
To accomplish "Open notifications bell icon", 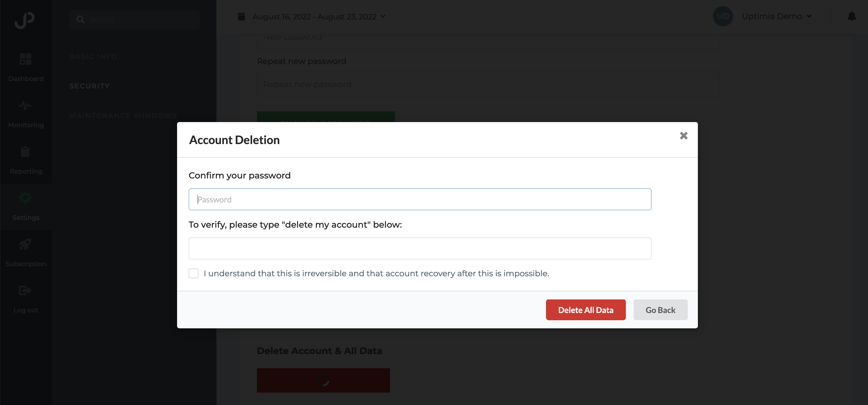I will pos(852,16).
